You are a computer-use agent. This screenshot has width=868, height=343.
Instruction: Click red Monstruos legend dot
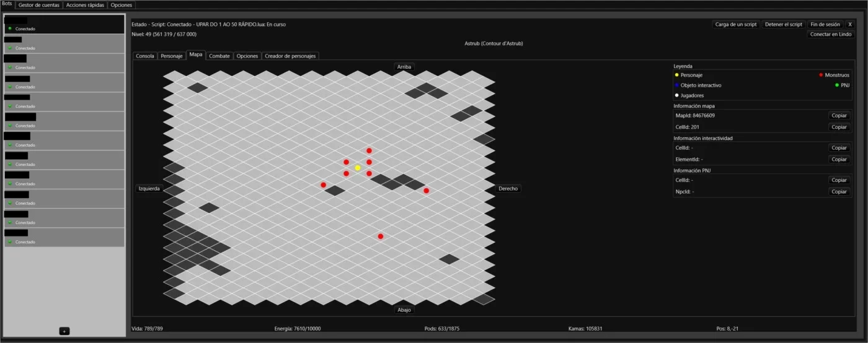click(821, 75)
